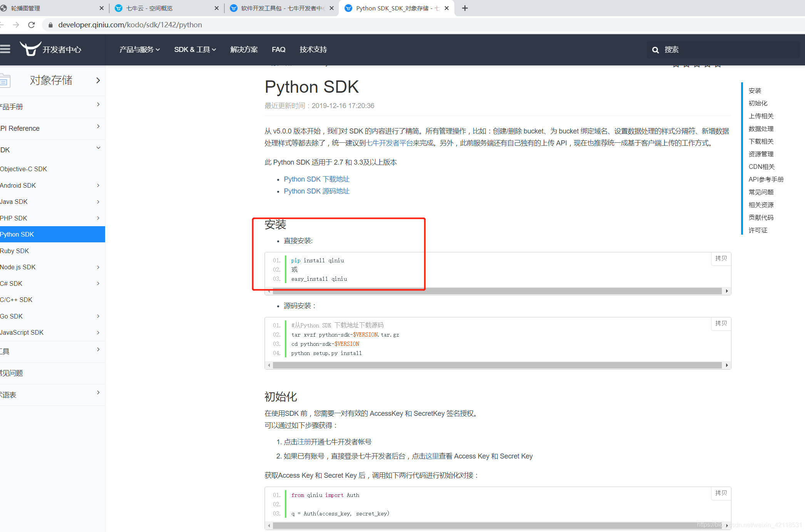
Task: Click the address bar URL
Action: tap(130, 25)
